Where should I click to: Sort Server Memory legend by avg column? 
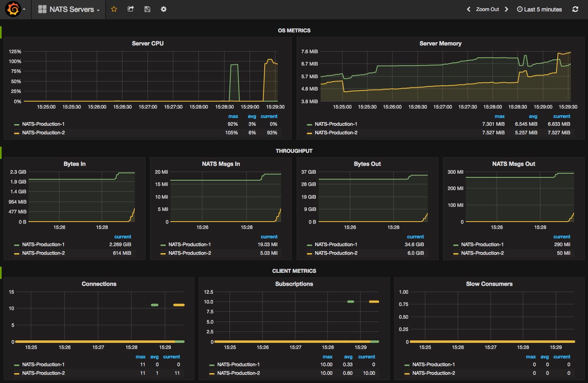(x=533, y=116)
